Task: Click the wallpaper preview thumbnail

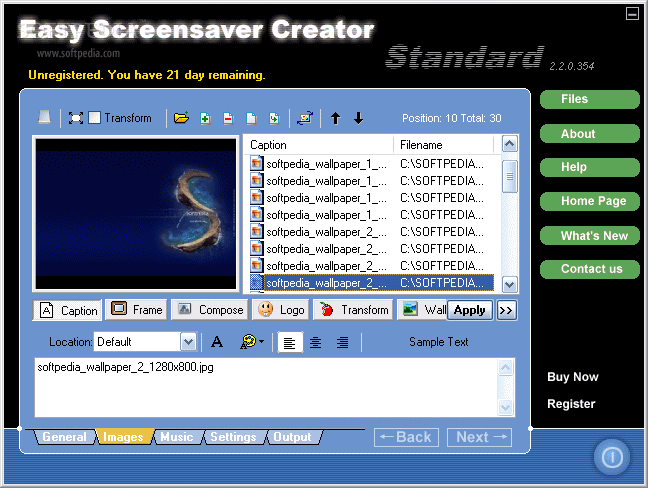Action: [x=136, y=214]
